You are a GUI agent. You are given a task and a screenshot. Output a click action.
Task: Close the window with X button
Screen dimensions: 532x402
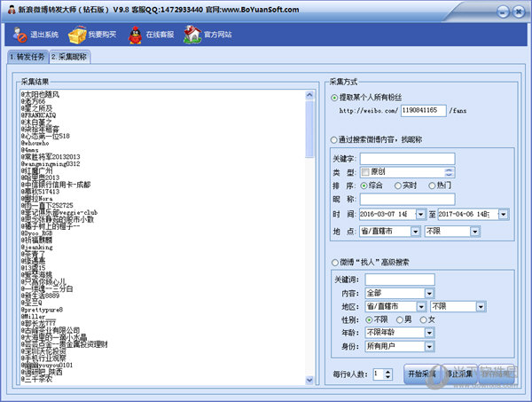tap(519, 12)
